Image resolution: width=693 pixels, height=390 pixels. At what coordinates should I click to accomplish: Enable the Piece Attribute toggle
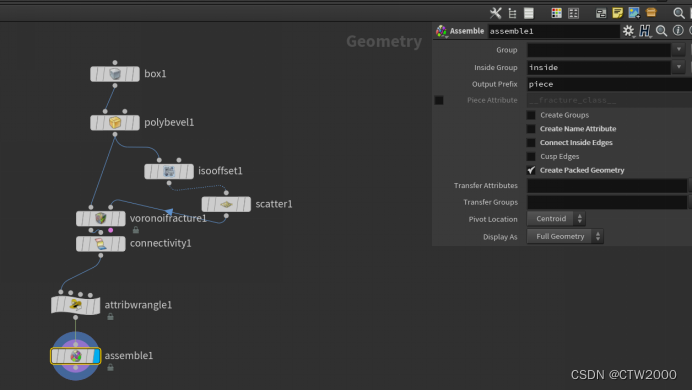coord(439,100)
